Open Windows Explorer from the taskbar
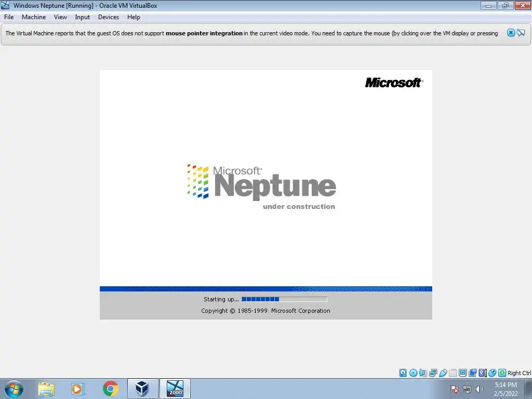This screenshot has width=532, height=399. (x=46, y=389)
